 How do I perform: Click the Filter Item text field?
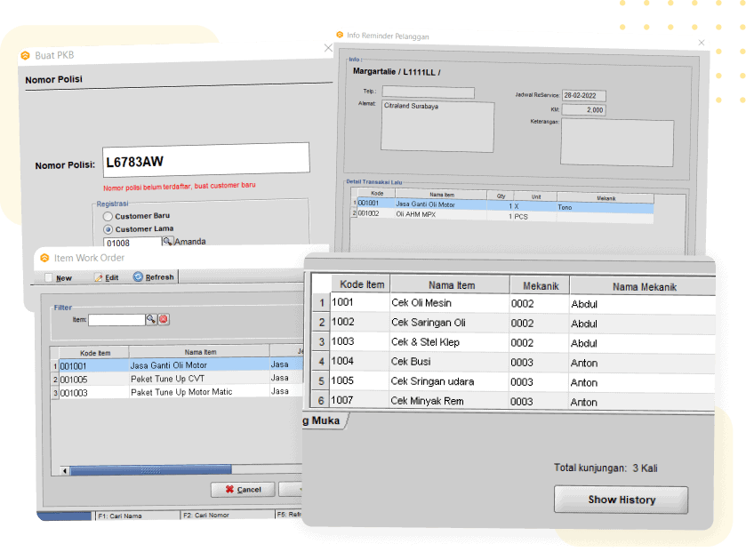116,319
